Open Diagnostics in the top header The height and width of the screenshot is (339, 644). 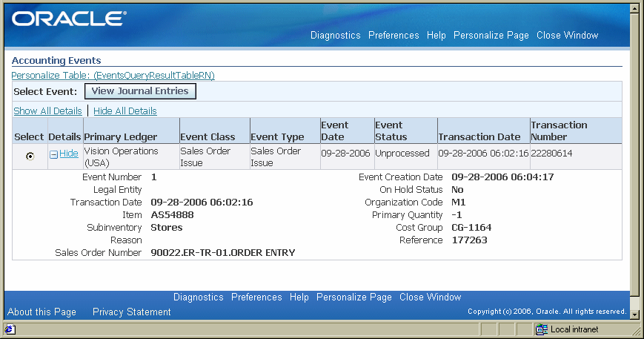coord(336,36)
